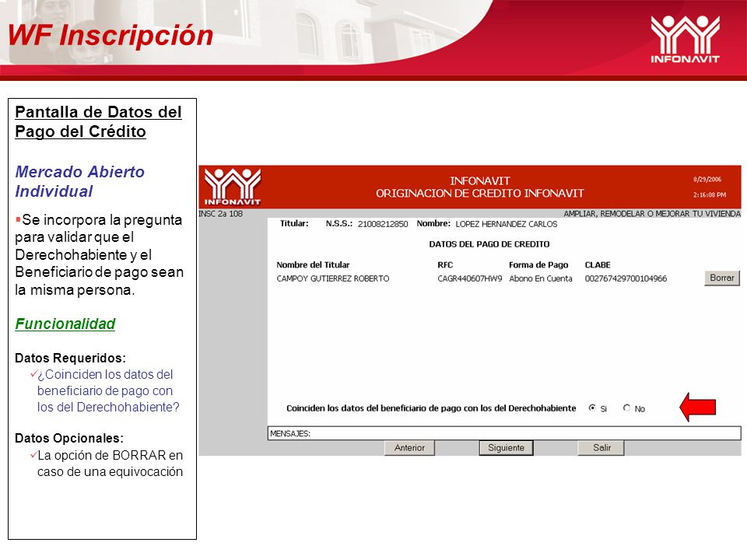Click 'ORIGINACION DE CREDITO INFONAVIT' header text

point(480,194)
